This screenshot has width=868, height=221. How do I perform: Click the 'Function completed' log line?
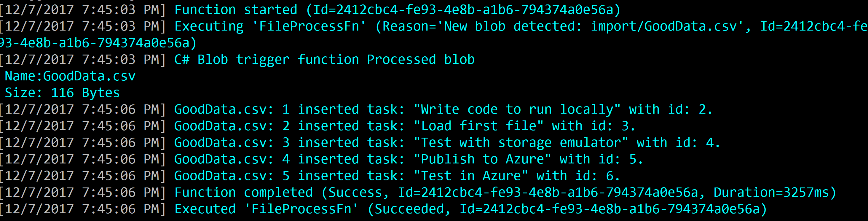(x=418, y=192)
